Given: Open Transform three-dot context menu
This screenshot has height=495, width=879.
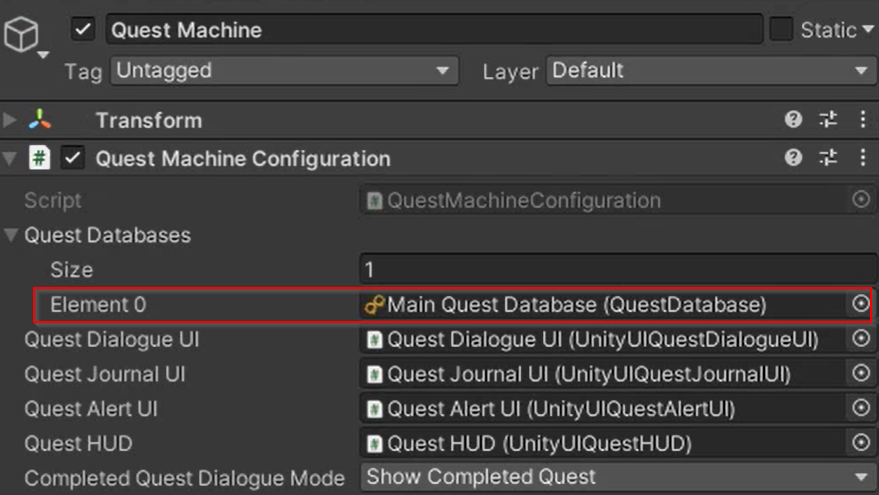Looking at the screenshot, I should 863,119.
